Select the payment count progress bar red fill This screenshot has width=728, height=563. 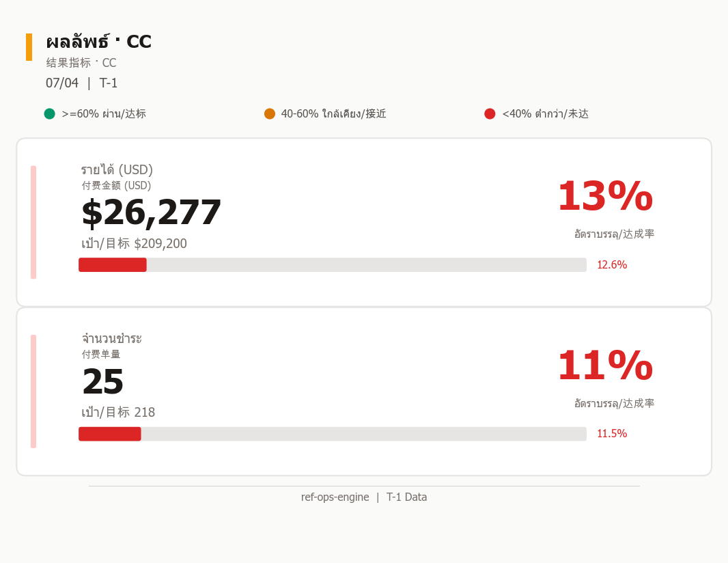point(110,434)
